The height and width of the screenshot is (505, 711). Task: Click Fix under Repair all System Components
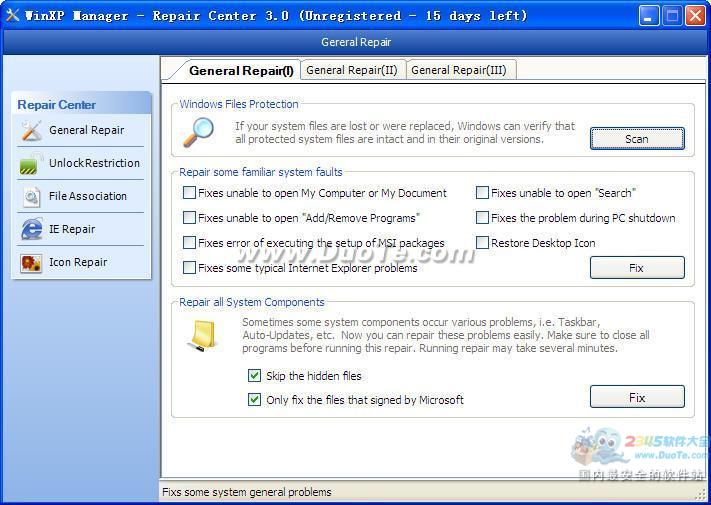click(637, 397)
